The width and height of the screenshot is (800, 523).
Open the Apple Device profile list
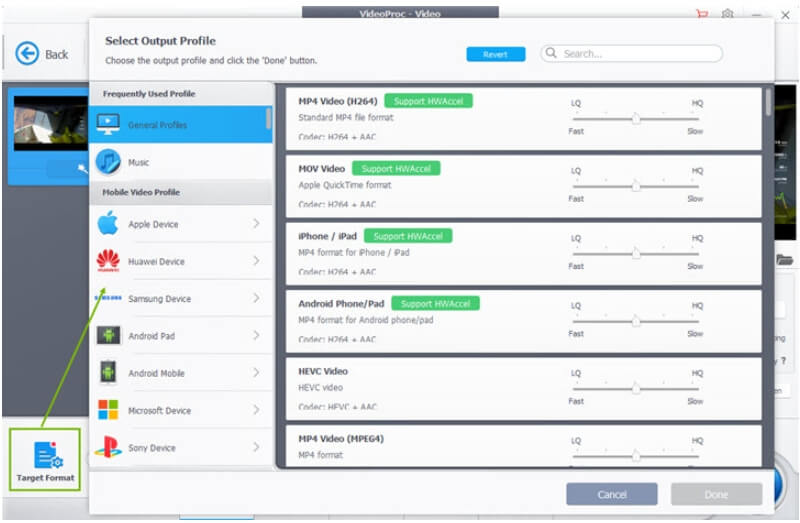181,223
